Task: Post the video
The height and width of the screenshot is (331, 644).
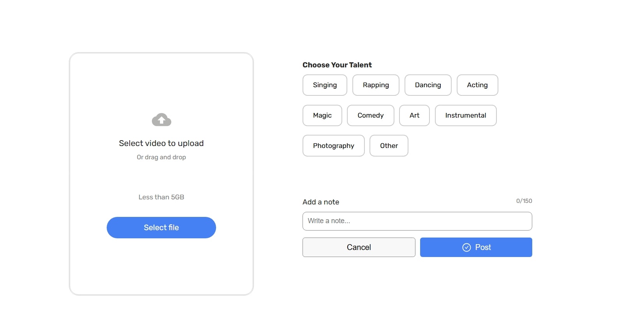Action: click(476, 247)
